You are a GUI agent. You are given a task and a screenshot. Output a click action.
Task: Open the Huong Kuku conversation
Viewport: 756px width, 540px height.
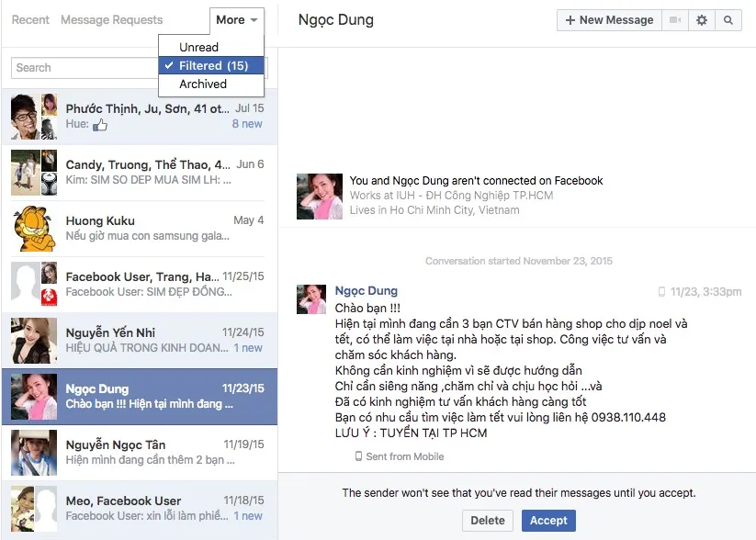[140, 229]
